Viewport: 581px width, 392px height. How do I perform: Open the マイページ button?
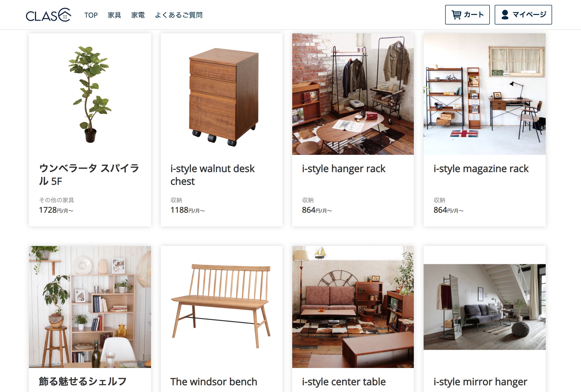coord(523,15)
